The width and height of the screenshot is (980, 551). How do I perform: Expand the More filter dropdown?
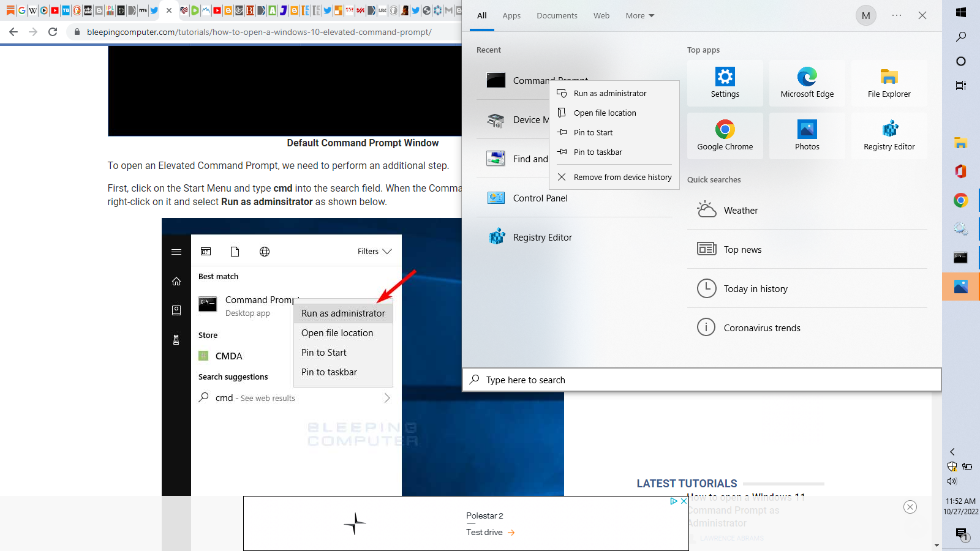point(640,16)
